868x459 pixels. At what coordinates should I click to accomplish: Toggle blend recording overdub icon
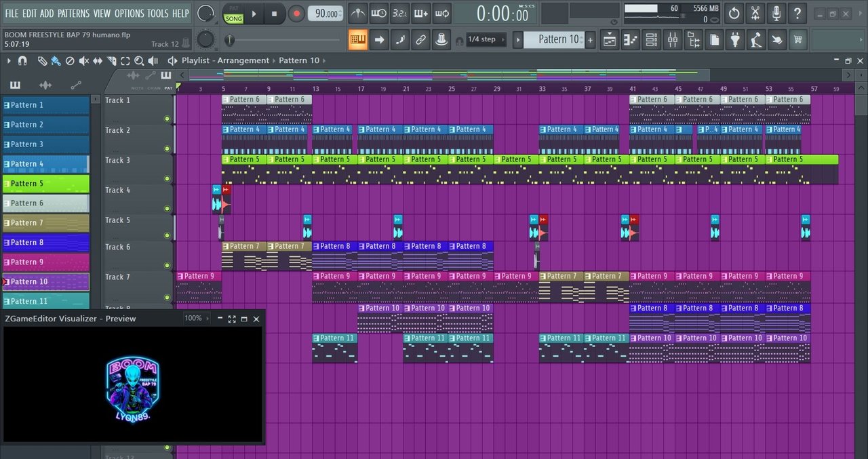click(x=421, y=13)
